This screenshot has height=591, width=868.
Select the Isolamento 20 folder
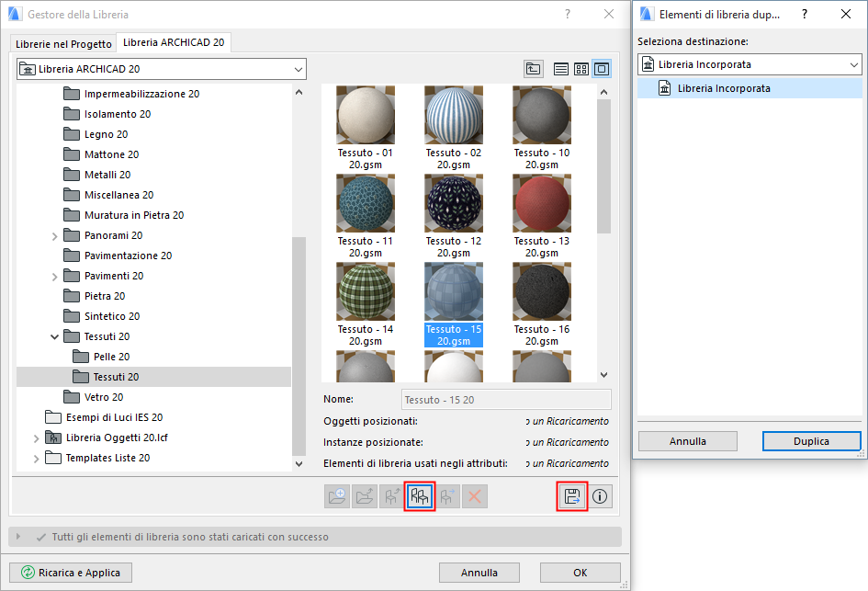(107, 114)
